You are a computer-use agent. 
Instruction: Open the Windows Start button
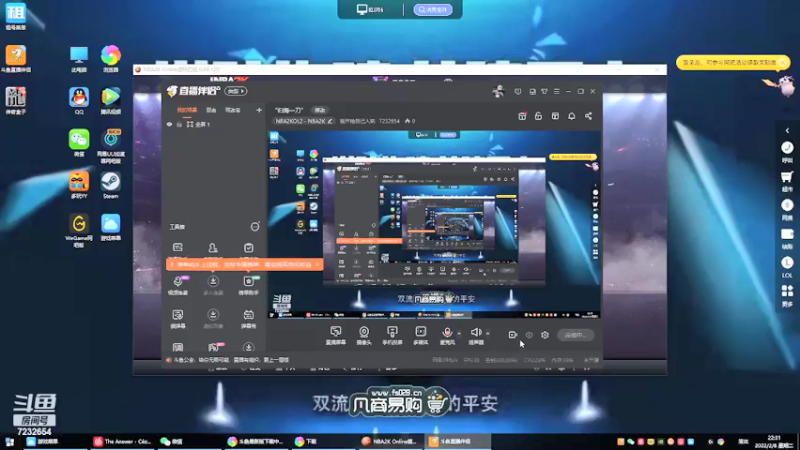click(x=10, y=442)
